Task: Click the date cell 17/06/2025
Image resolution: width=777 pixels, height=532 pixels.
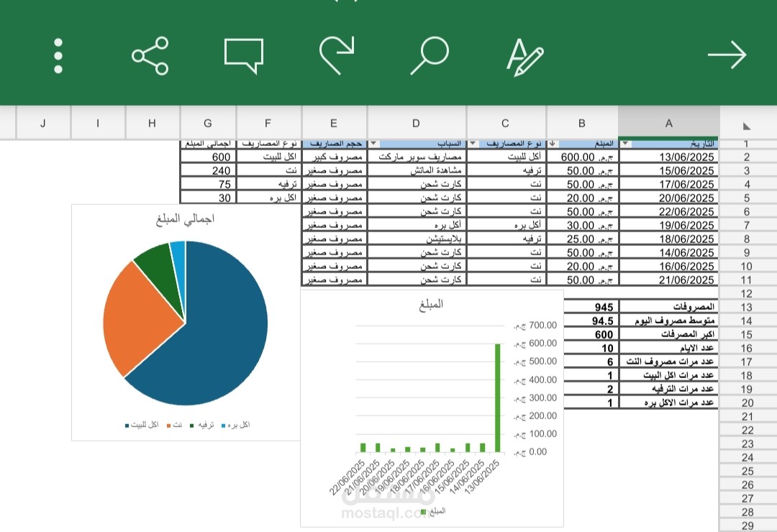Action: pyautogui.click(x=668, y=184)
